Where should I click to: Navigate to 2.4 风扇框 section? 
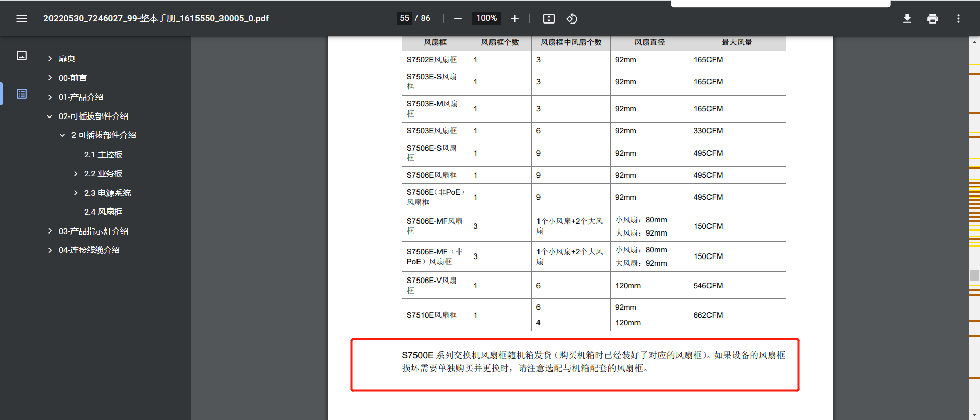[x=103, y=212]
